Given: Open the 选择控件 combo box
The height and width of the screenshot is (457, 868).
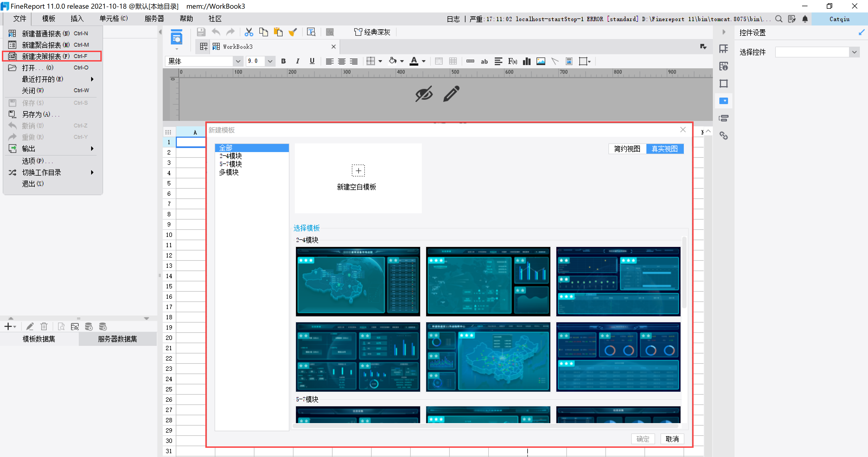Looking at the screenshot, I should (854, 52).
